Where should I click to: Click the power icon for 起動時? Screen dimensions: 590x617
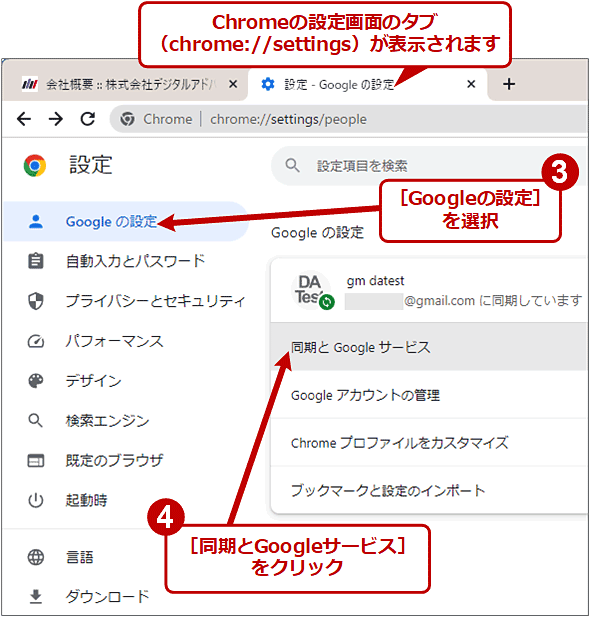tap(36, 500)
